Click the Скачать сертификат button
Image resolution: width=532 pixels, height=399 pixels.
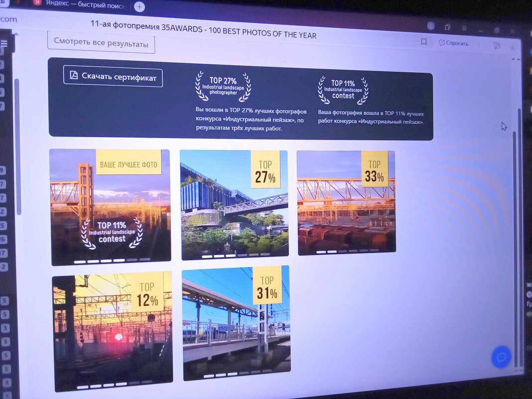tap(113, 77)
